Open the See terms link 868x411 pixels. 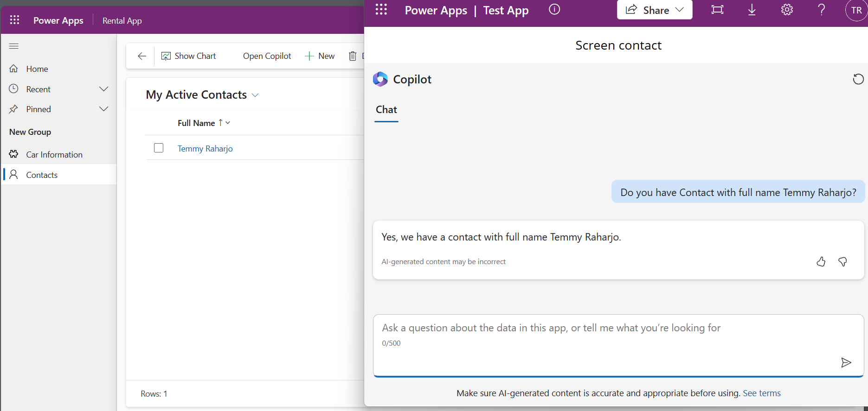762,393
